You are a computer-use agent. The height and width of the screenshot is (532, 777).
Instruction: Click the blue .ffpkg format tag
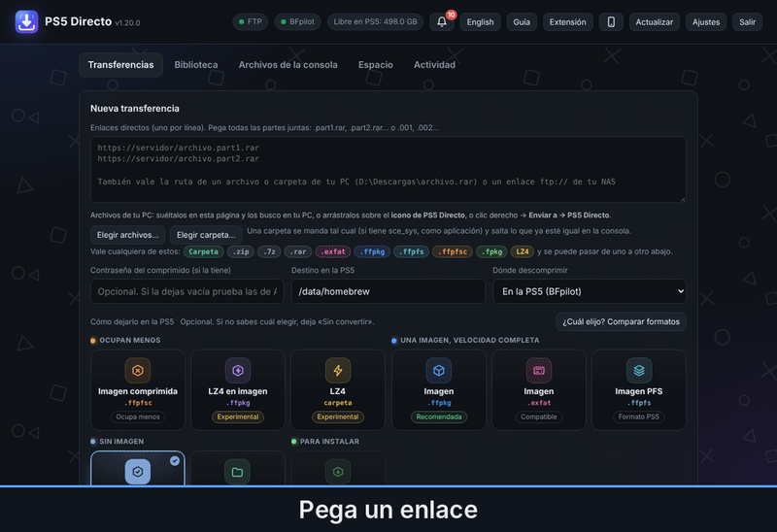click(372, 251)
